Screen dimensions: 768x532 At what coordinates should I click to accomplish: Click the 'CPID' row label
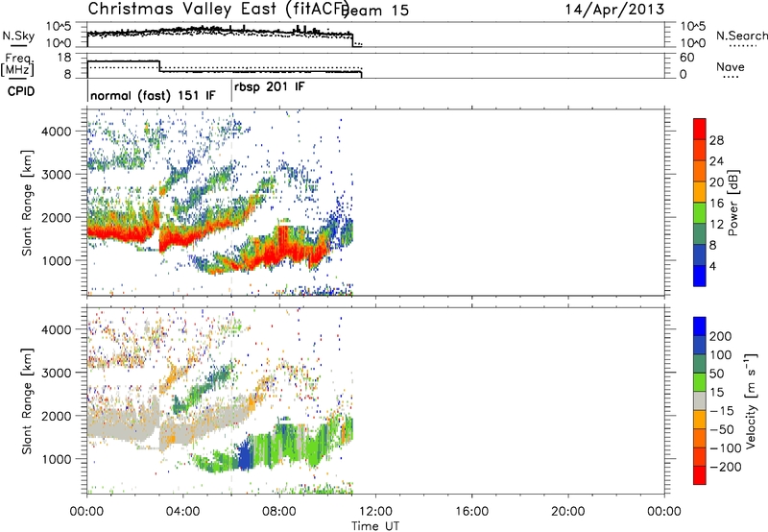coord(21,91)
